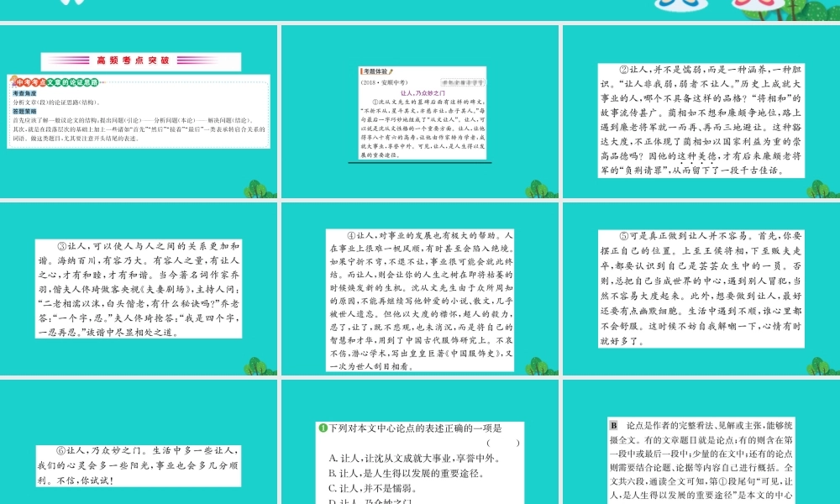The height and width of the screenshot is (504, 840).
Task: Open the slide beginning ⑥让人,乃众妙之门
Action: click(139, 442)
